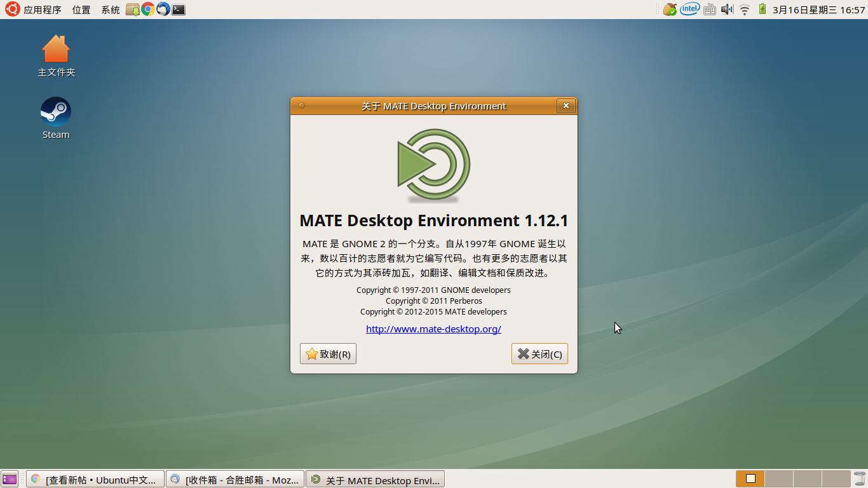
Task: Open the clock showing 3月16日星期三 16:57
Action: [x=819, y=10]
